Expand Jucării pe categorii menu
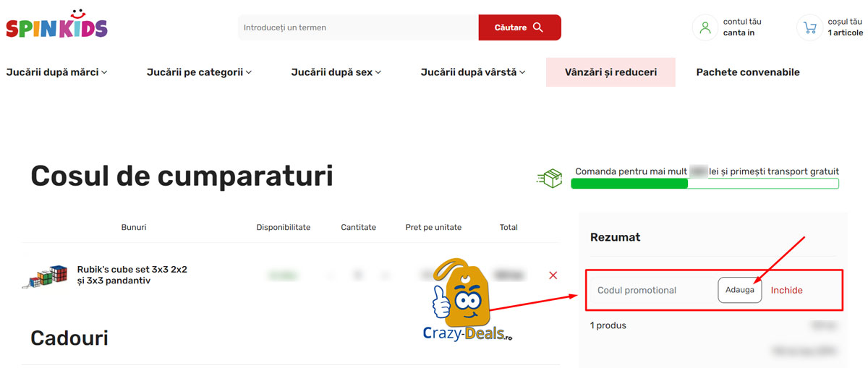Viewport: 868px width, 368px height. [199, 72]
